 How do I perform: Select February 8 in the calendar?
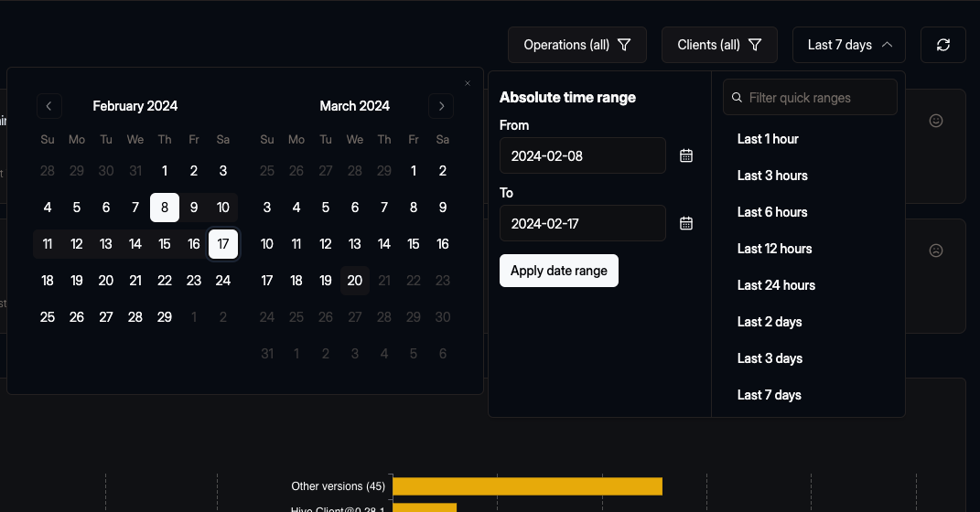click(x=165, y=208)
